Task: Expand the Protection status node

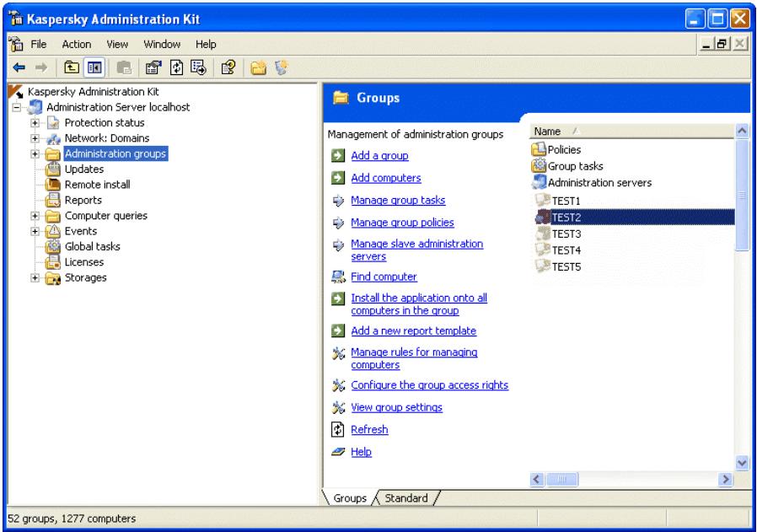Action: (x=35, y=122)
